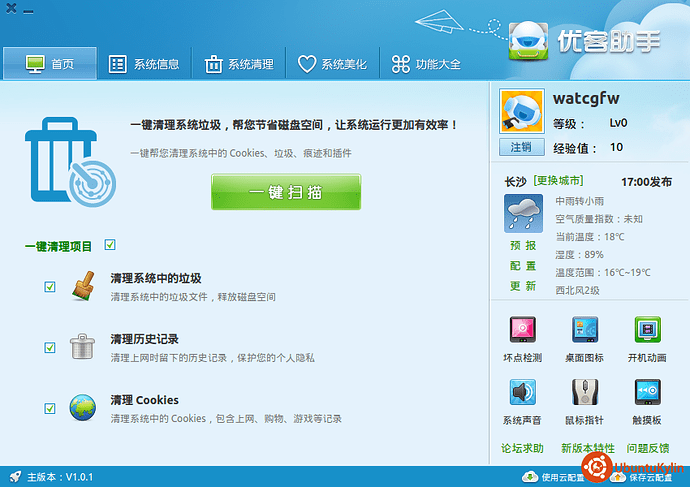Click the 新版本特性 new features link
This screenshot has height=487, width=690.
click(588, 448)
